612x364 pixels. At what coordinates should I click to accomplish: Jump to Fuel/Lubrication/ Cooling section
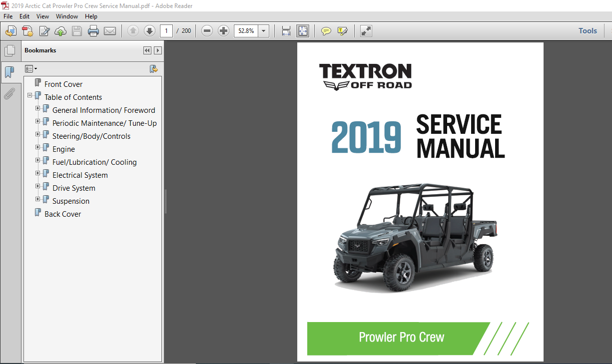point(94,162)
